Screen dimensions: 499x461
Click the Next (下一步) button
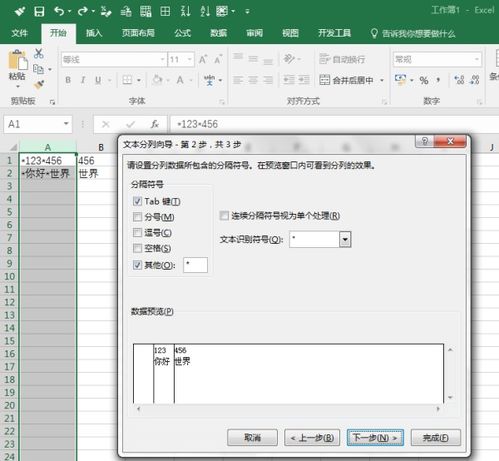375,437
